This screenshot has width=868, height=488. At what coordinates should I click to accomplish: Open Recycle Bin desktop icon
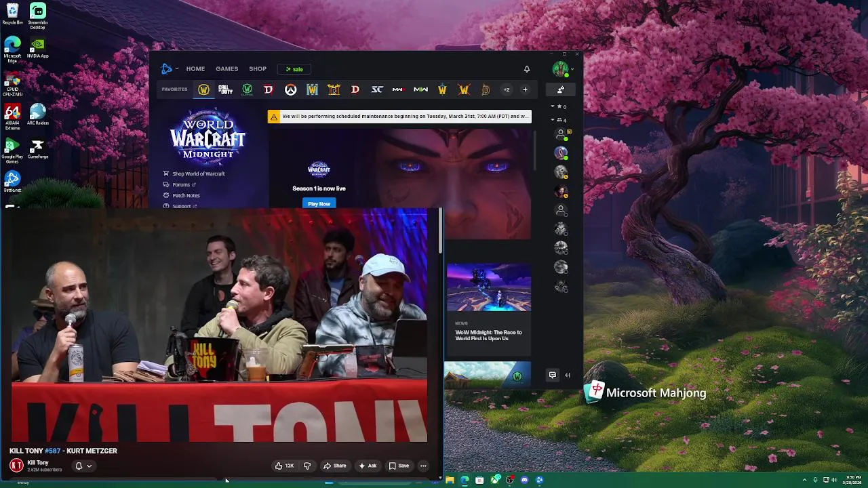(x=12, y=14)
